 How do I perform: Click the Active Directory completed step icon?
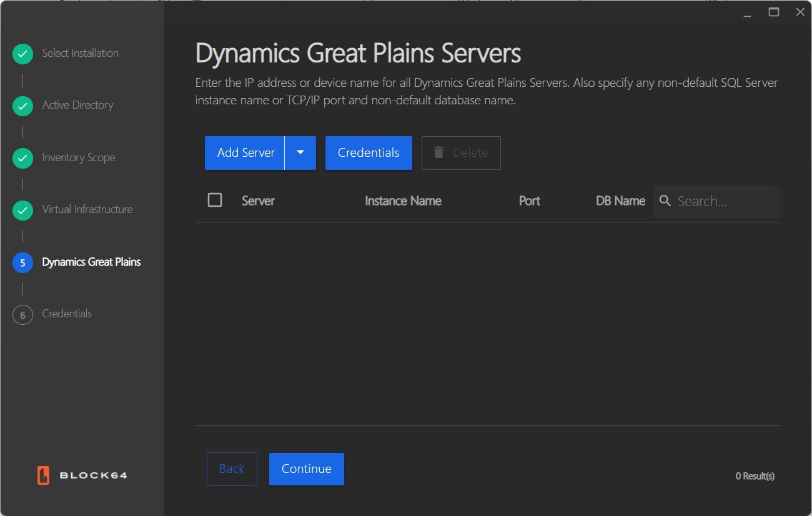point(22,106)
